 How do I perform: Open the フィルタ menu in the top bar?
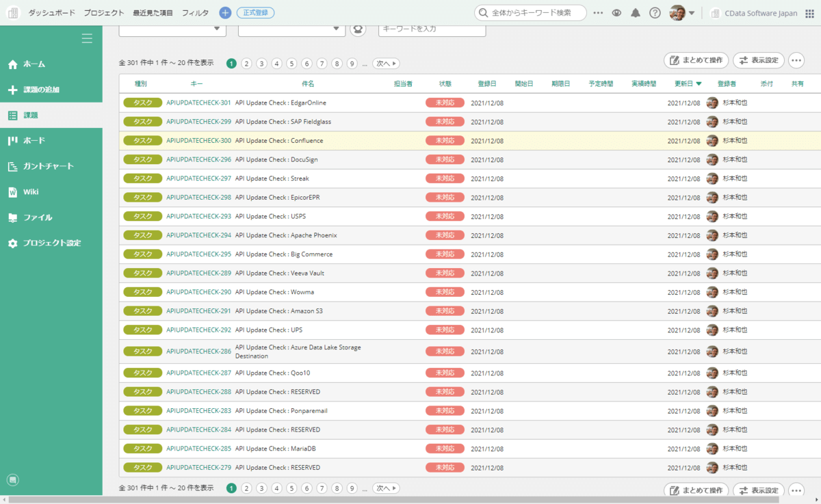point(195,13)
